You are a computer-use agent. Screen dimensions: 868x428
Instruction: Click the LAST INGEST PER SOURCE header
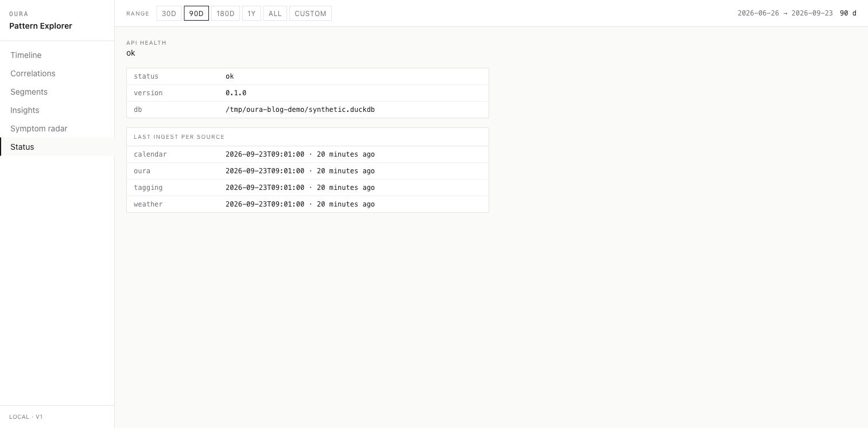(179, 137)
